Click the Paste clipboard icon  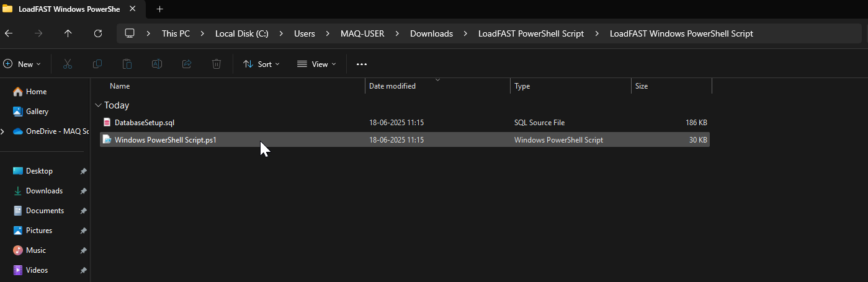tap(127, 64)
